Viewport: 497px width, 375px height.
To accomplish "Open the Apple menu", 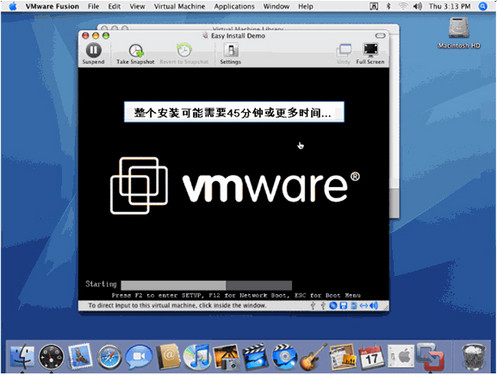I will [13, 6].
